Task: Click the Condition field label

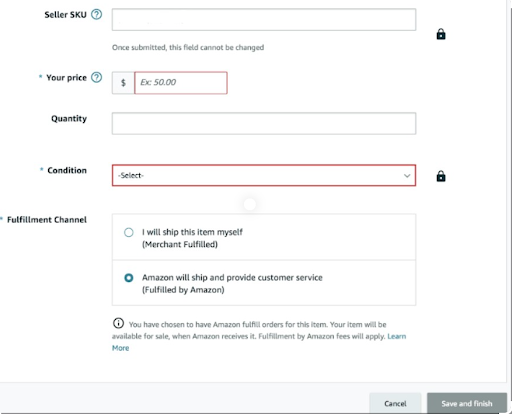Action: tap(67, 170)
